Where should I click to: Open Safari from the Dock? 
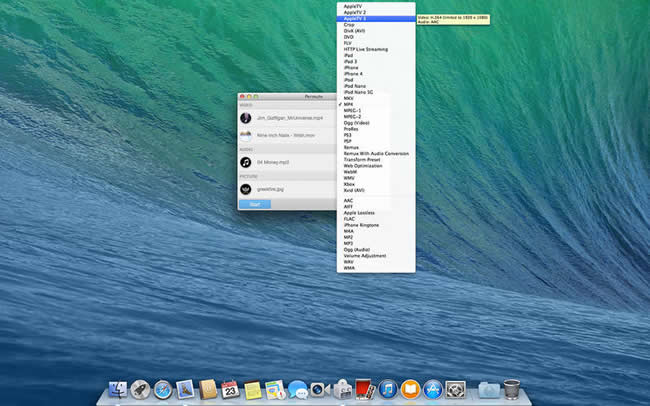pos(162,388)
